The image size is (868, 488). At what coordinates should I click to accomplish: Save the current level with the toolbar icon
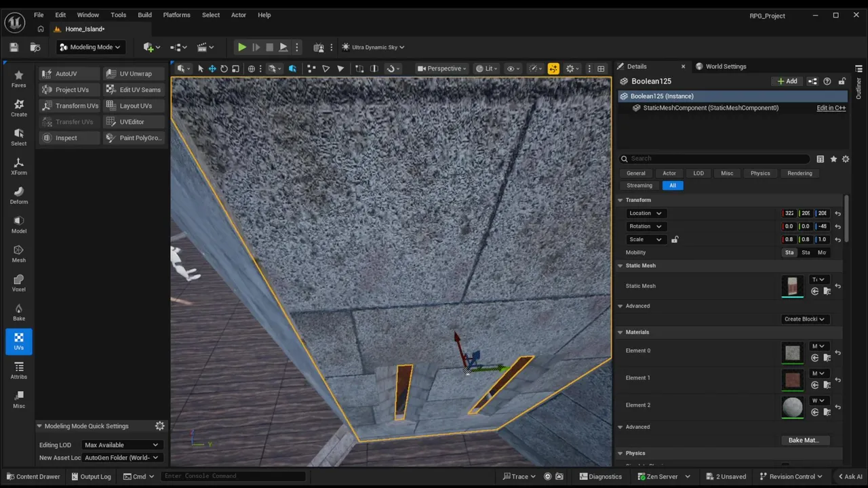pyautogui.click(x=14, y=47)
